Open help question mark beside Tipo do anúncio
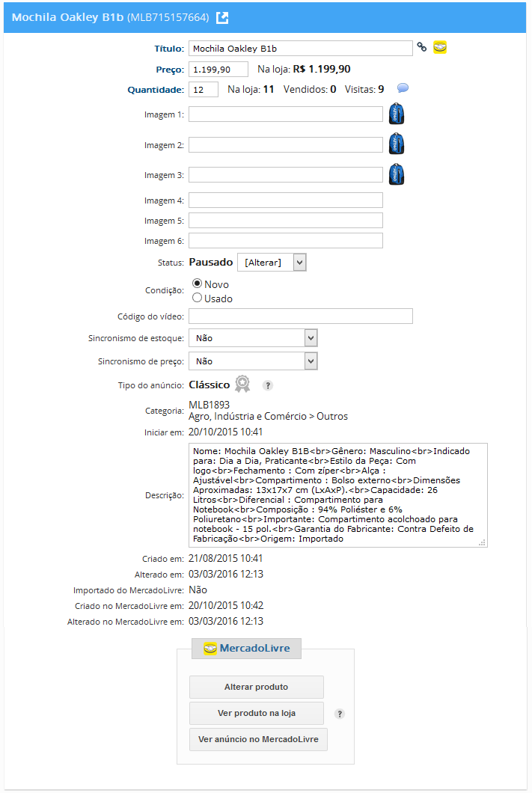The height and width of the screenshot is (793, 532). (268, 385)
